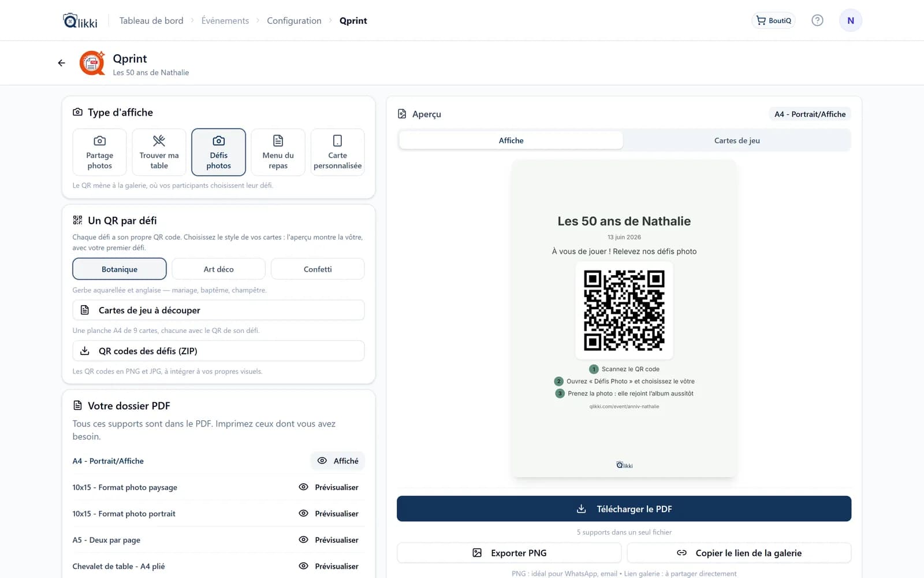Select the Carte personnalisée poster type
The height and width of the screenshot is (578, 924).
[x=337, y=152]
